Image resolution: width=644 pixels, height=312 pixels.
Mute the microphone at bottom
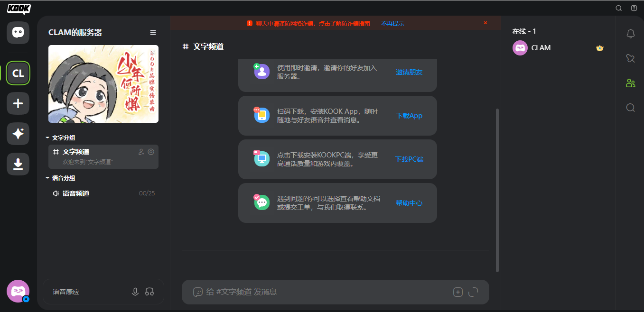coord(135,292)
